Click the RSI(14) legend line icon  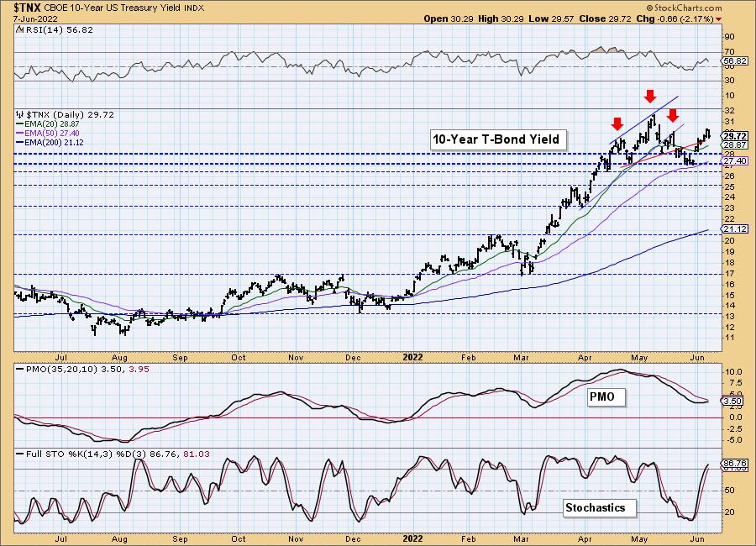[x=20, y=29]
